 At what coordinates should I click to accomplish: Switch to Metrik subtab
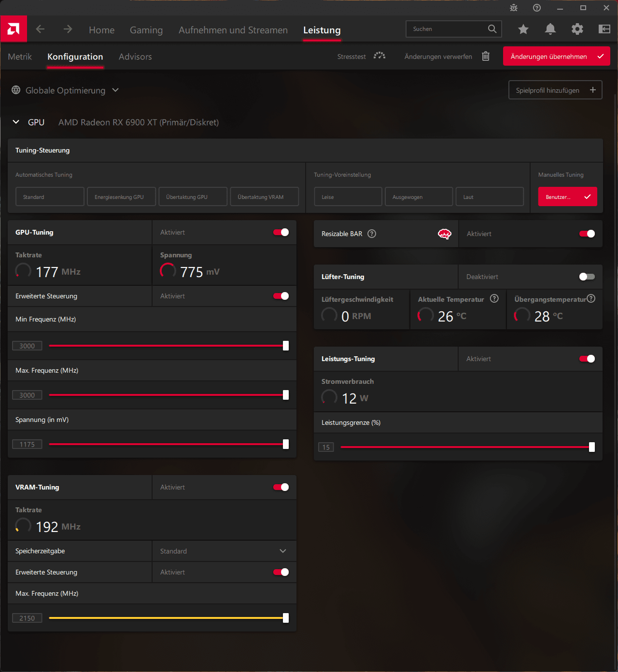pyautogui.click(x=20, y=56)
